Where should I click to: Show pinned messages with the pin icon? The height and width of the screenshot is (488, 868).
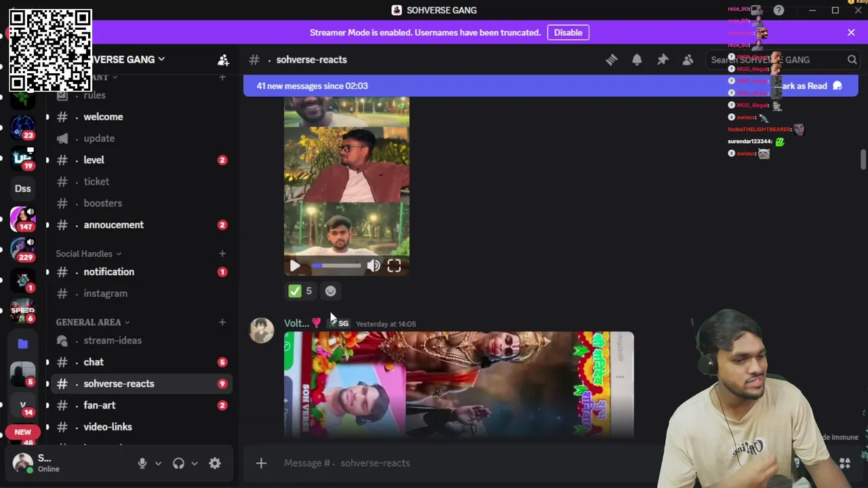(663, 60)
